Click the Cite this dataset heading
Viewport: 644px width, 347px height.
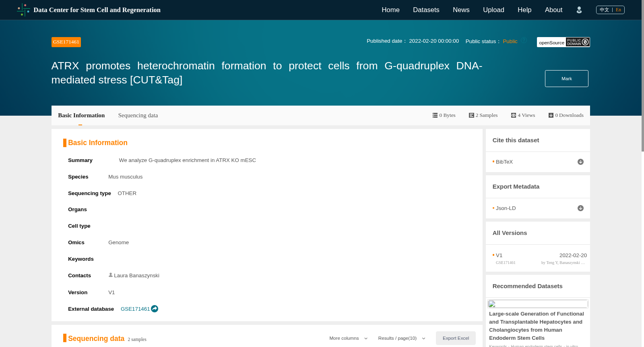pos(516,140)
